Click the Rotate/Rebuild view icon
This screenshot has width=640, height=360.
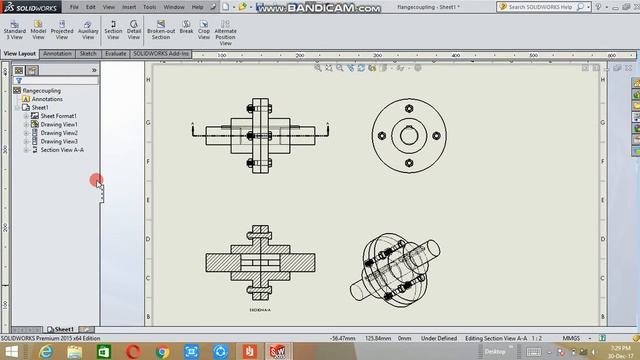click(361, 68)
